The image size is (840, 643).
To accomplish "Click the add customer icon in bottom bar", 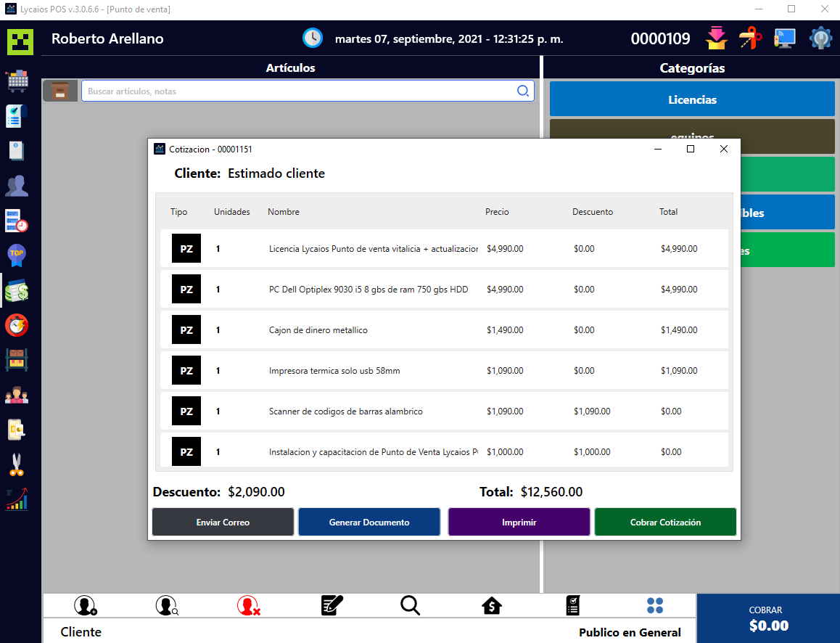I will (85, 606).
